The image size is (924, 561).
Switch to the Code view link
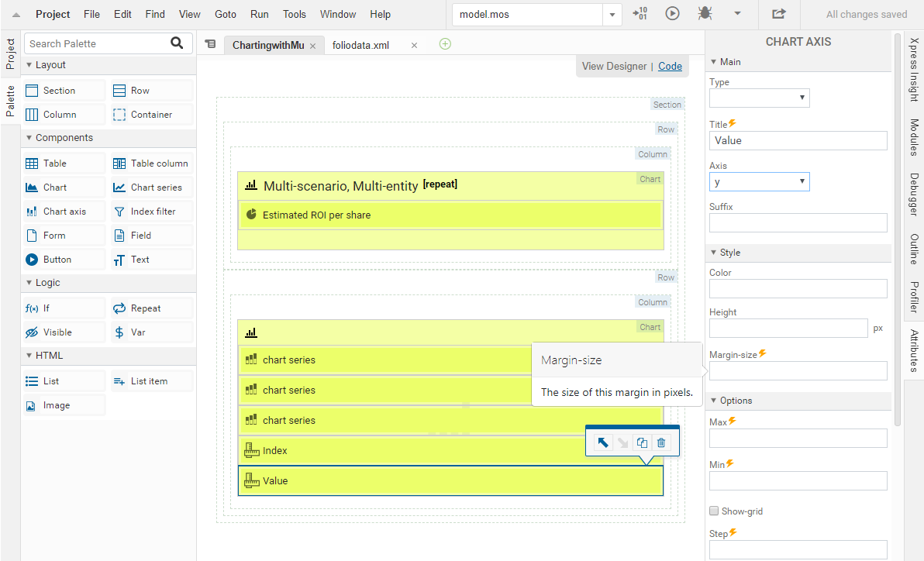[670, 66]
